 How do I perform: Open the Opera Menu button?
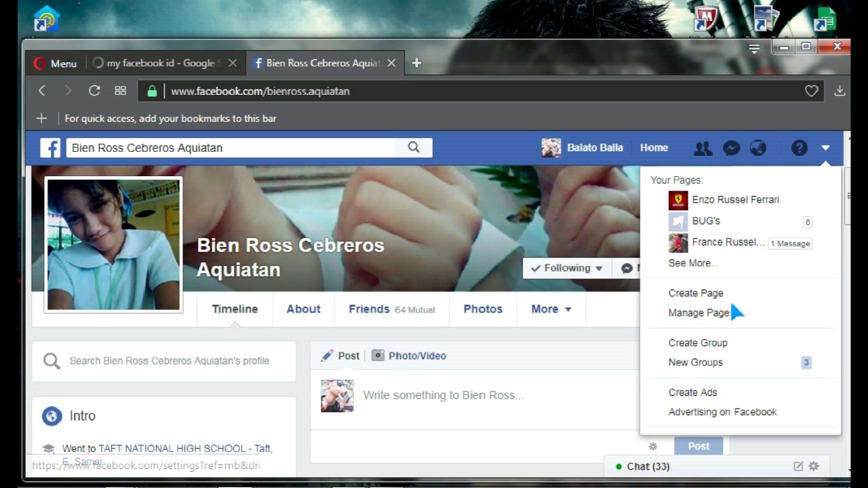(x=55, y=63)
